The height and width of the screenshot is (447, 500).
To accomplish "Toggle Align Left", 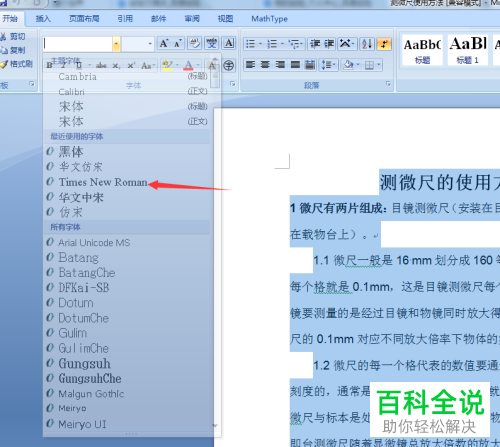I will (250, 65).
